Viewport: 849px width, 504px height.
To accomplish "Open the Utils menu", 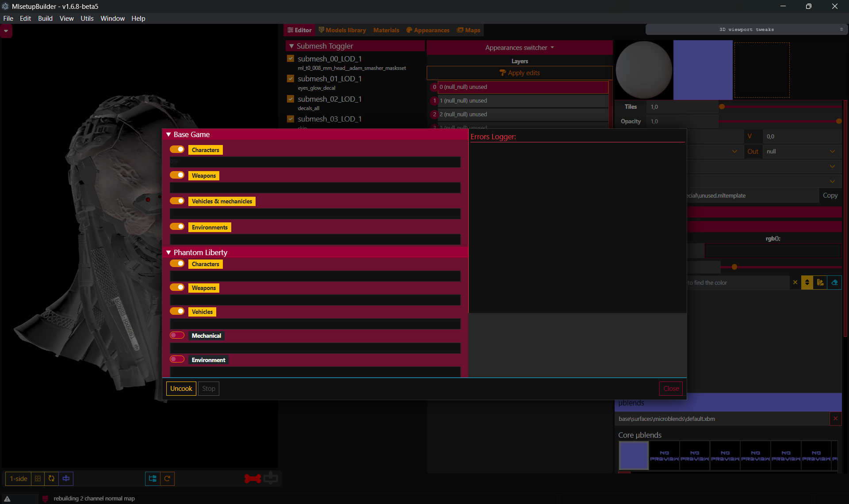I will pos(87,19).
